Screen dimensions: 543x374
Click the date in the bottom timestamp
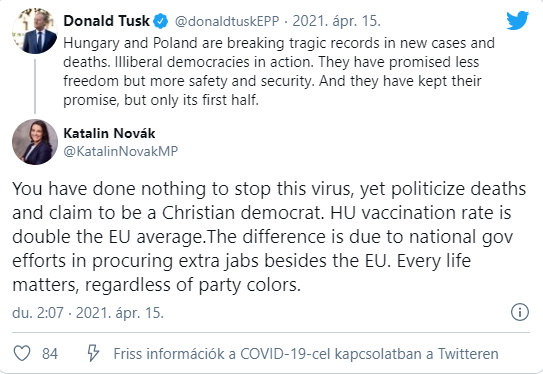[119, 313]
